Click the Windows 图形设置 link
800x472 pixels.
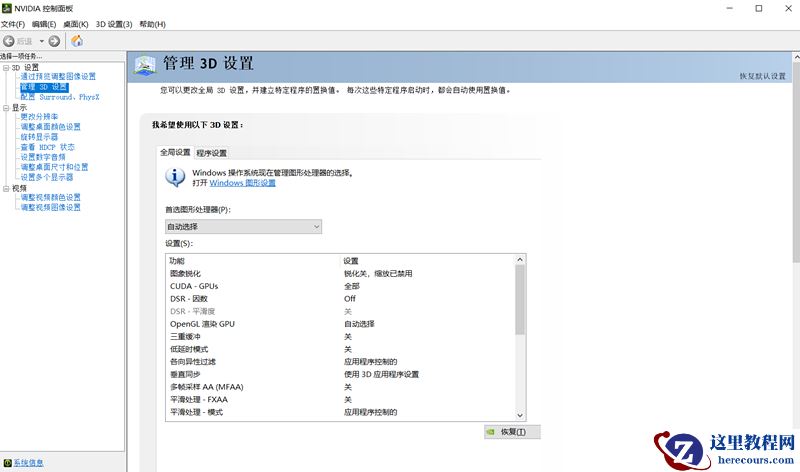tap(242, 183)
